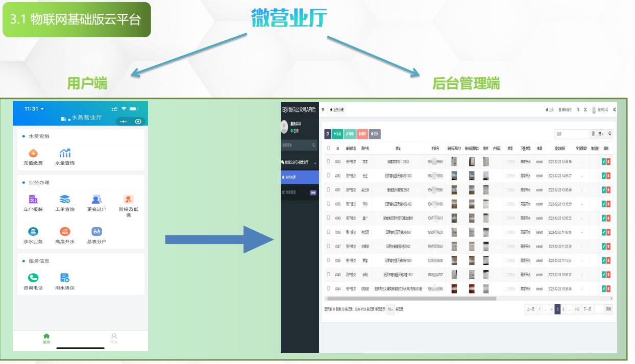
Task: Go to 下一页 next page
Action: tap(588, 309)
